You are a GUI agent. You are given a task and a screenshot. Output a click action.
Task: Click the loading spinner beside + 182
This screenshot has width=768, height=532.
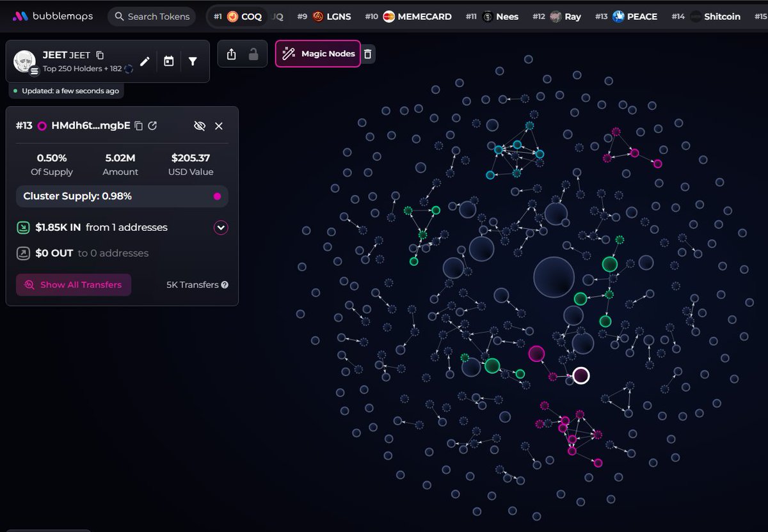point(129,68)
